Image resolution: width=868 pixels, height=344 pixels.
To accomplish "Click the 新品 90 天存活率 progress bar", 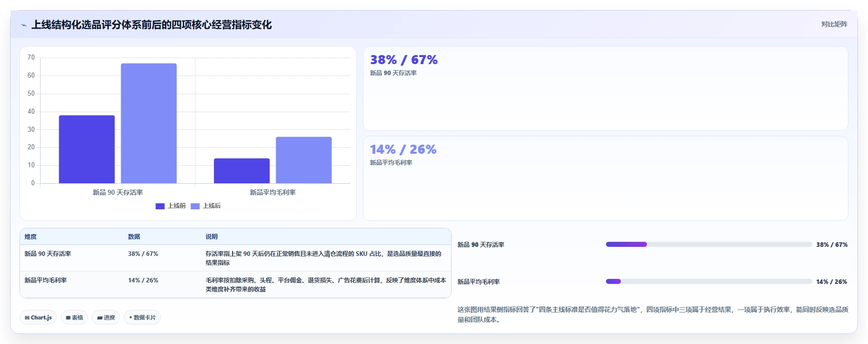I will [x=709, y=244].
